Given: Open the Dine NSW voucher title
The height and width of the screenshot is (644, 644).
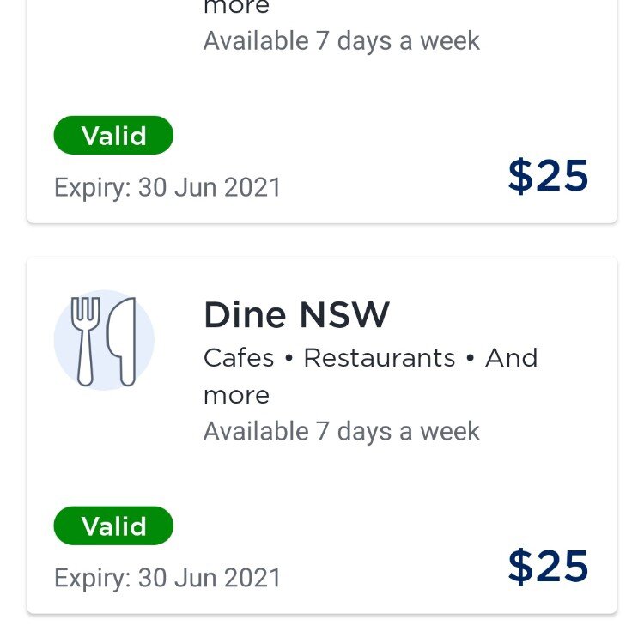Looking at the screenshot, I should point(296,315).
